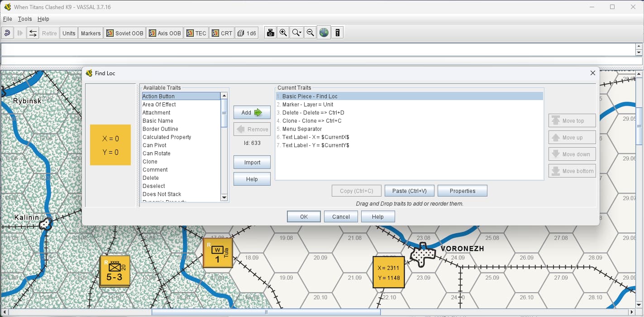Click the Undo last move toolbar icon
Image resolution: width=644 pixels, height=317 pixels.
pyautogui.click(x=8, y=33)
